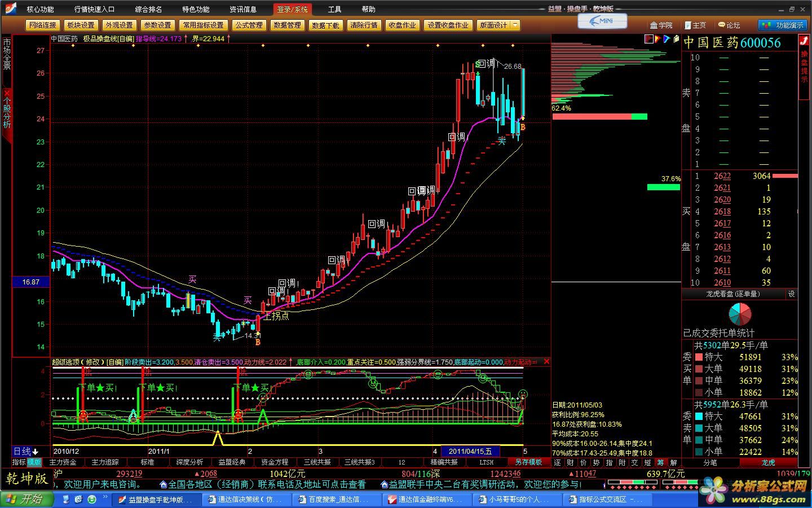
Task: Click the 网络连接 toolbar button
Action: [x=43, y=25]
